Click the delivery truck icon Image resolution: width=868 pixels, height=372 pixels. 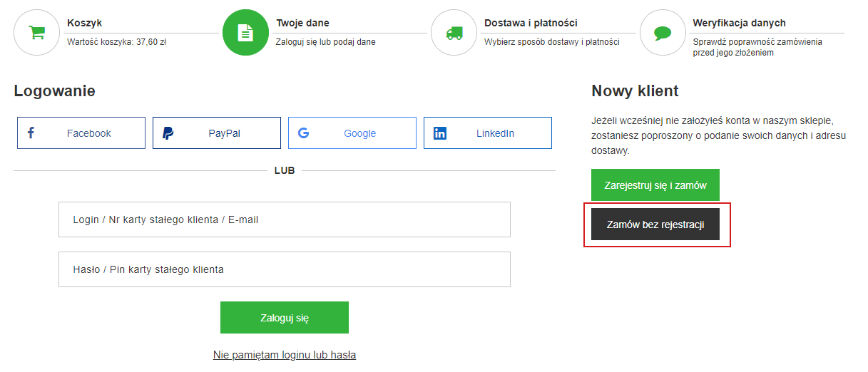click(x=454, y=33)
